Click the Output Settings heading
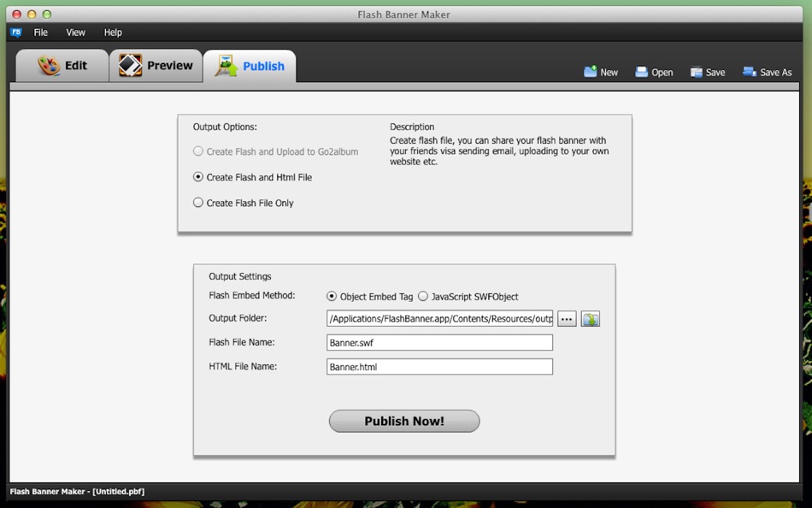The height and width of the screenshot is (508, 812). [240, 276]
